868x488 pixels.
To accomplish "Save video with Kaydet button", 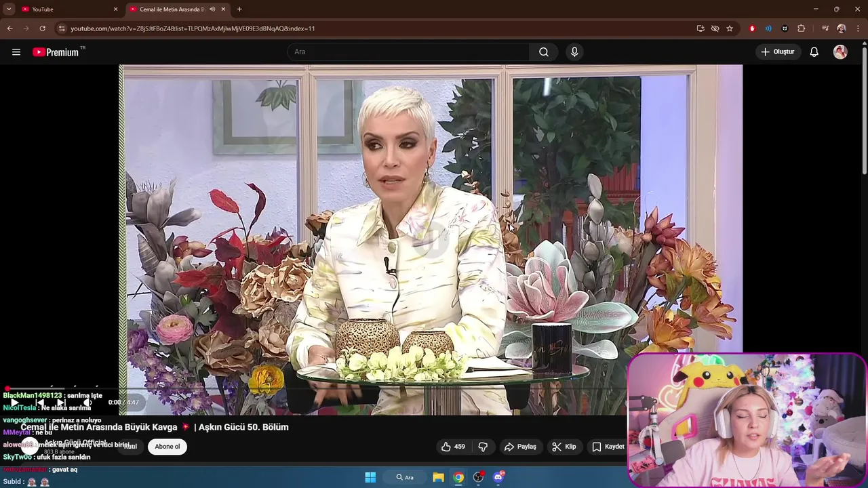I will 608,447.
